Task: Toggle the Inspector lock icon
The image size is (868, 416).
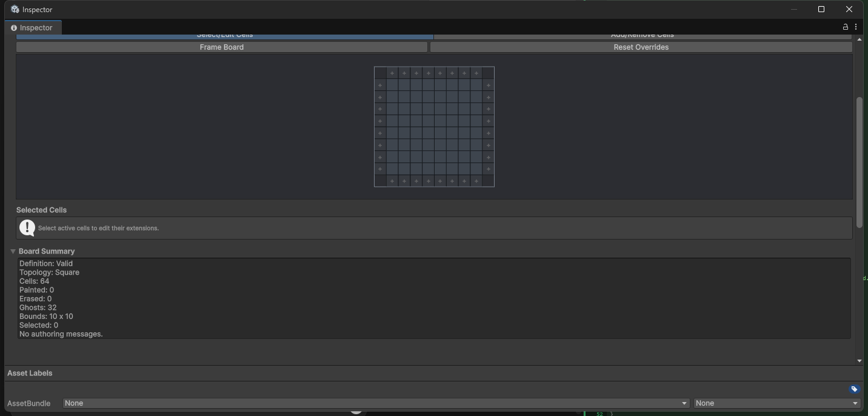Action: 846,27
